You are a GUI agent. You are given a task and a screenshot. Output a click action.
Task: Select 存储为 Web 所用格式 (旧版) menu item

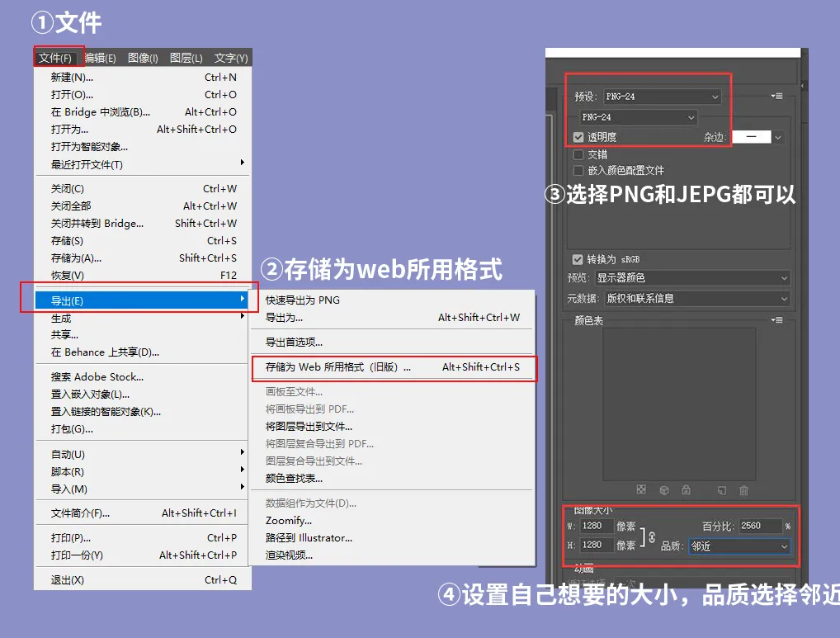tap(337, 367)
